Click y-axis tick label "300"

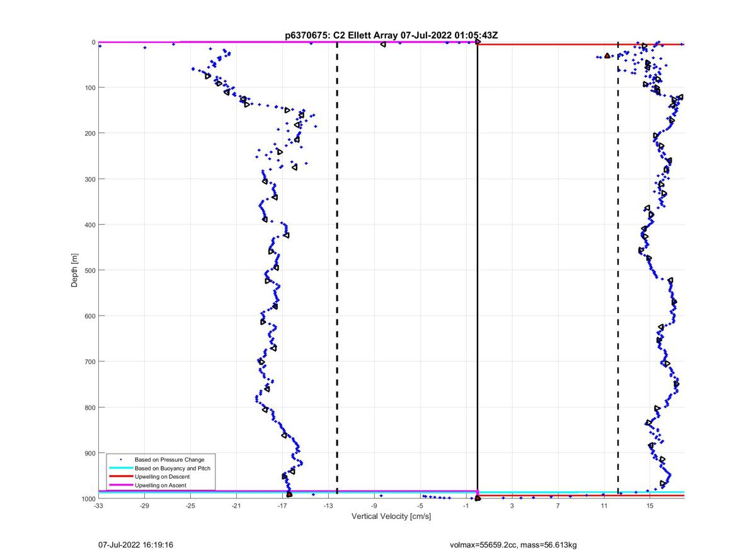tap(90, 179)
